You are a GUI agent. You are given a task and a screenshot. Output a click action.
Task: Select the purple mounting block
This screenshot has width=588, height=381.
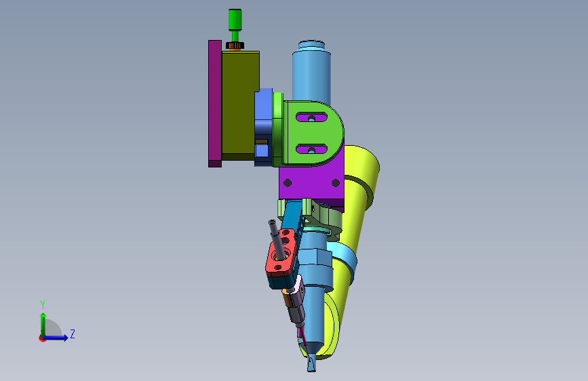tap(311, 184)
